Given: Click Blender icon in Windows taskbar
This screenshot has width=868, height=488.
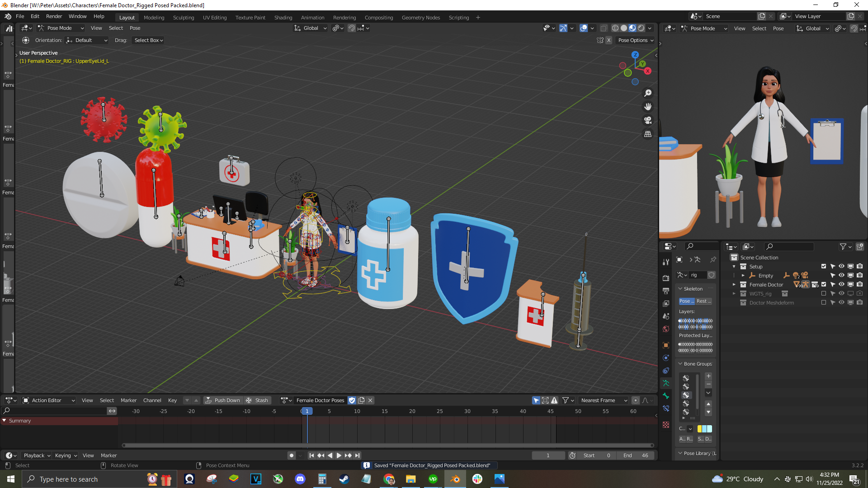Looking at the screenshot, I should (x=455, y=479).
